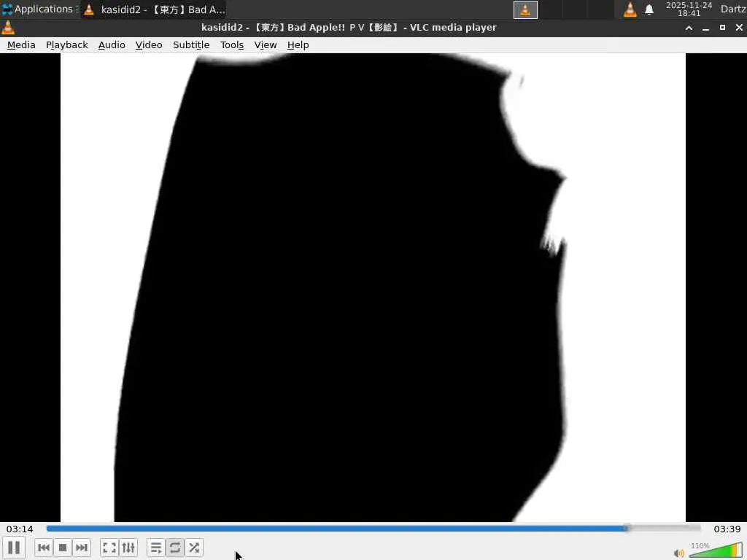
Task: Toggle the playlist view
Action: pos(156,548)
